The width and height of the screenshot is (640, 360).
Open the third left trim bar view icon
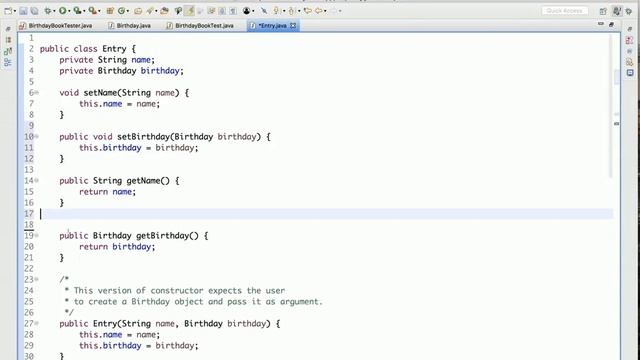pyautogui.click(x=8, y=51)
